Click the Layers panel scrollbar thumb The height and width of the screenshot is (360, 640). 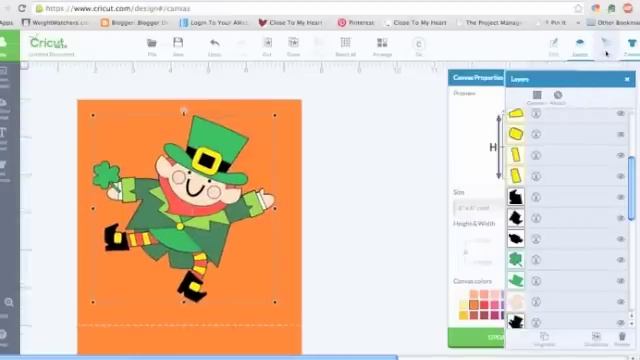631,189
